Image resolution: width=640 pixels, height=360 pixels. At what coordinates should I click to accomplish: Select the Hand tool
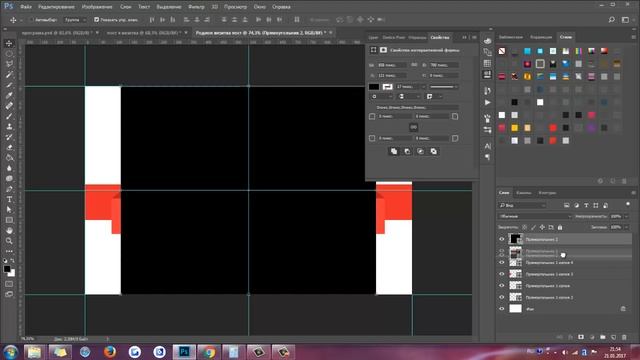click(9, 231)
